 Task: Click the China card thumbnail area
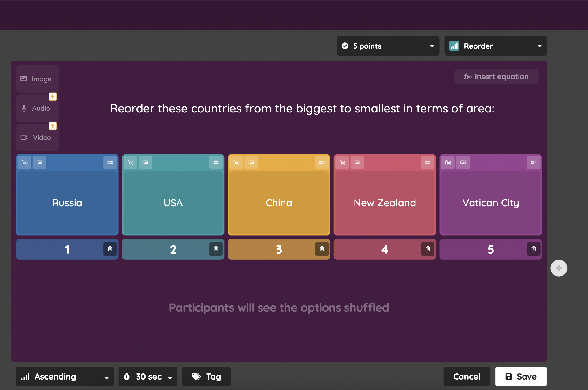(x=251, y=162)
